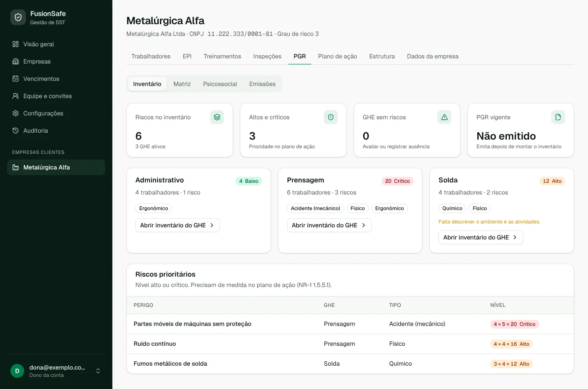Click the Visão geral dashboard icon

(x=16, y=44)
